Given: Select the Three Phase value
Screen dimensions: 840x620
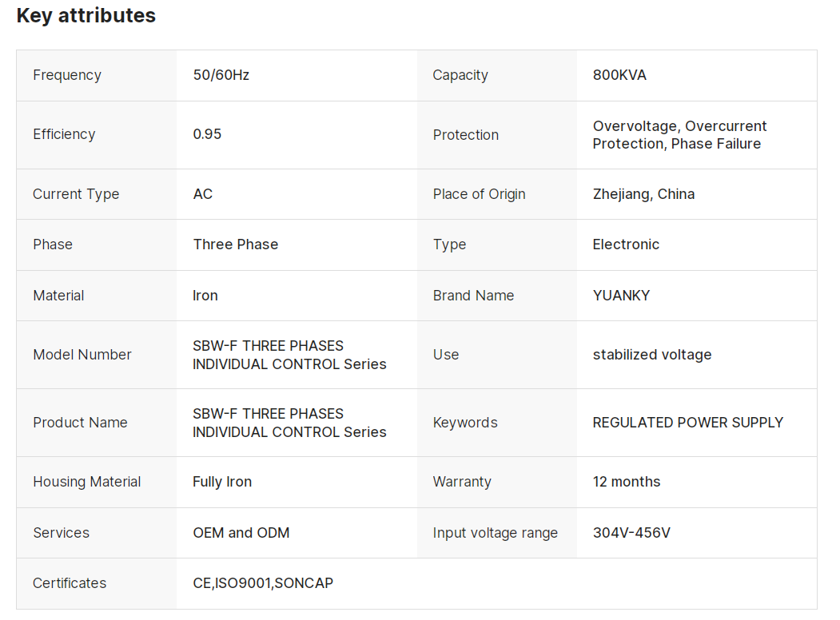Looking at the screenshot, I should 236,244.
